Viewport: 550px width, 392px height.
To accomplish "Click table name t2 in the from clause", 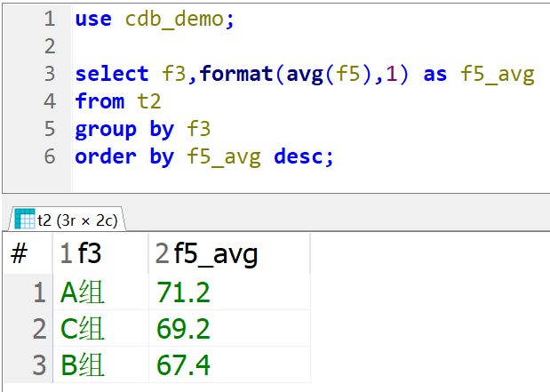I will (149, 101).
